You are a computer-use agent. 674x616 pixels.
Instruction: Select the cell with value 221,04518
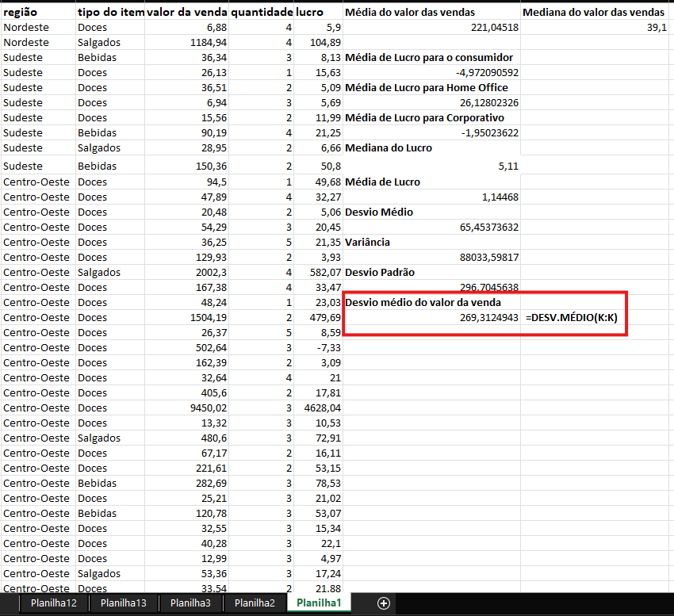pos(431,27)
